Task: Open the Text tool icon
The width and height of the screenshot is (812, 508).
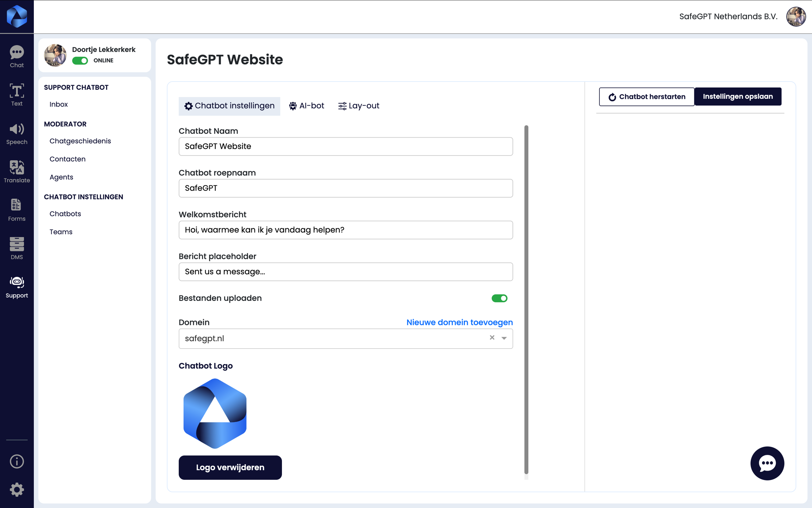Action: (x=17, y=95)
